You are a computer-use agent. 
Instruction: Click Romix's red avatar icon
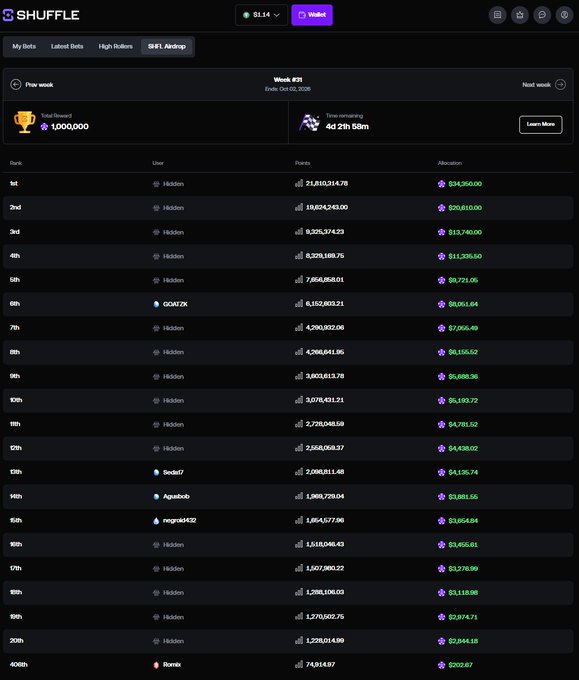click(x=156, y=665)
